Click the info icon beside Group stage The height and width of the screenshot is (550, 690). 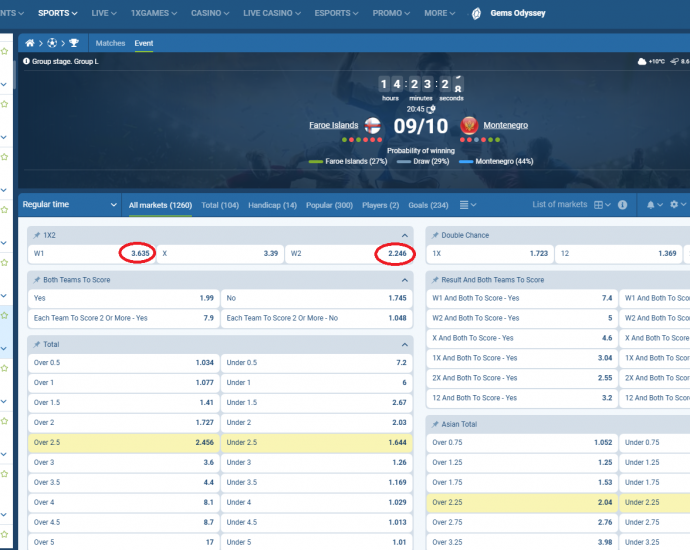26,61
